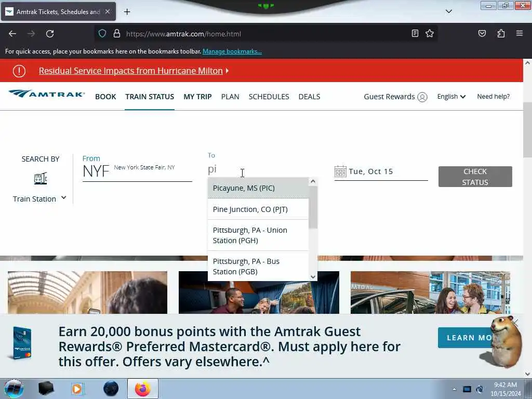The height and width of the screenshot is (399, 532).
Task: Open the MY TRIP menu item
Action: [197, 97]
